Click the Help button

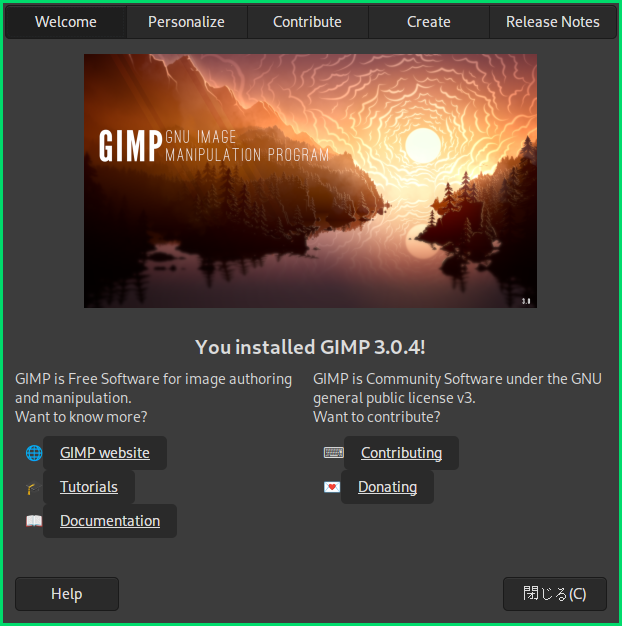pos(67,594)
